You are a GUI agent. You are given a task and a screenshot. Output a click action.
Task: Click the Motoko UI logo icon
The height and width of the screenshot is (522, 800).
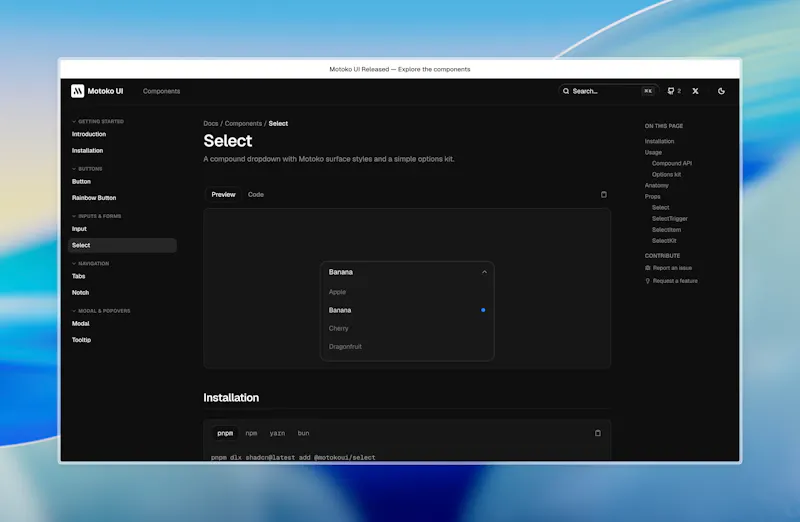78,91
